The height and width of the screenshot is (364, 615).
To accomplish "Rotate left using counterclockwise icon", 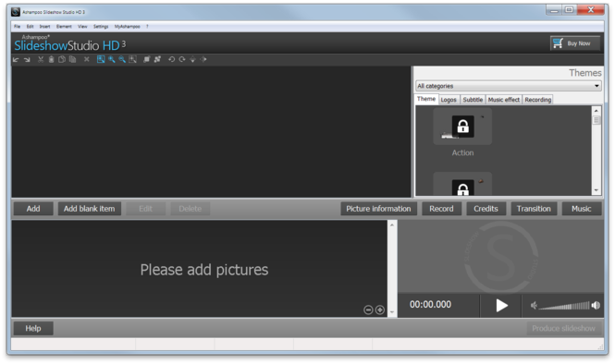I will tap(171, 59).
